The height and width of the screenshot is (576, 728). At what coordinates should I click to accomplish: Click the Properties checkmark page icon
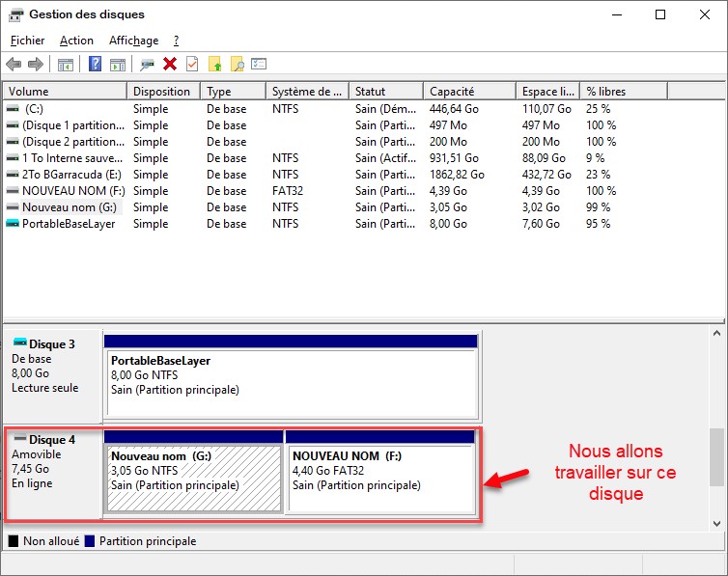pyautogui.click(x=192, y=64)
